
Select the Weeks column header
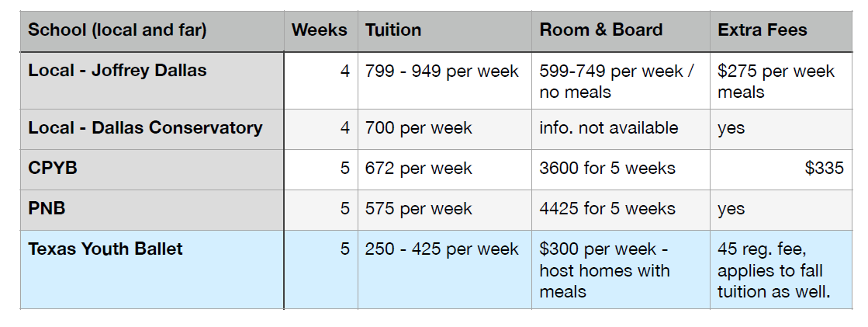[319, 30]
